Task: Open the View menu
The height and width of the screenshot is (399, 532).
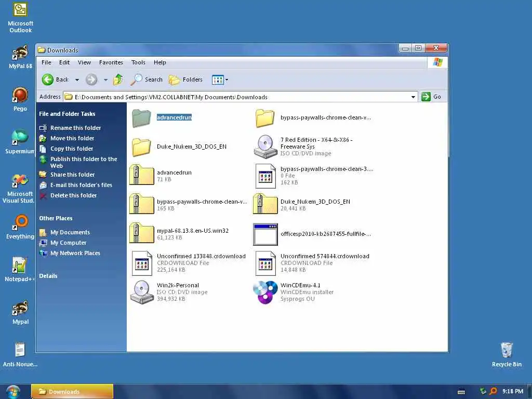Action: tap(84, 62)
